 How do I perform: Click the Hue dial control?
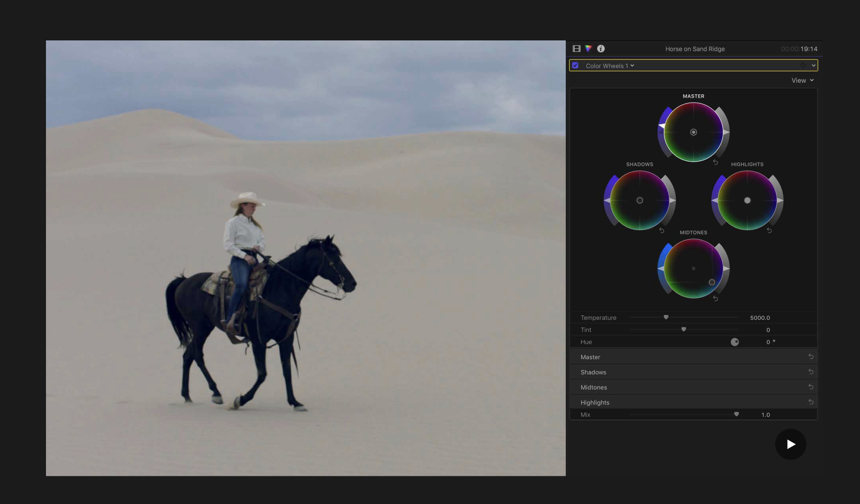735,342
